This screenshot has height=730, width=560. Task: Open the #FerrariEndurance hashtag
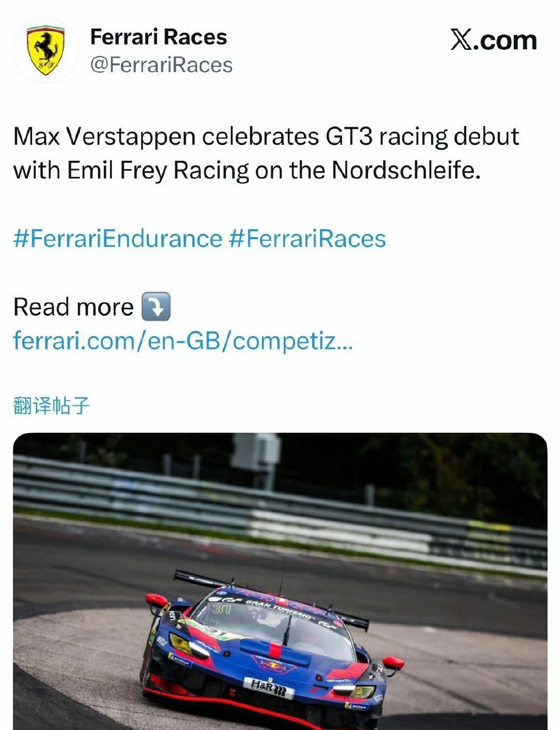(118, 239)
